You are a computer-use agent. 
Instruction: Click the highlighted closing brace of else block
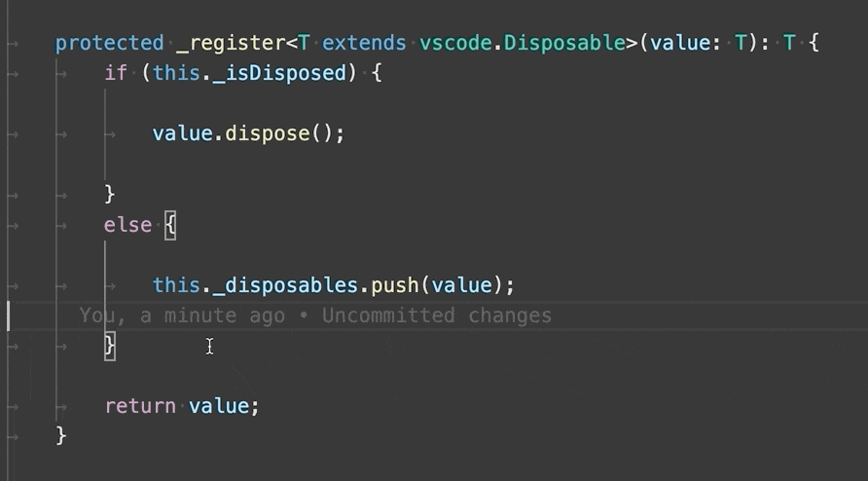[110, 346]
